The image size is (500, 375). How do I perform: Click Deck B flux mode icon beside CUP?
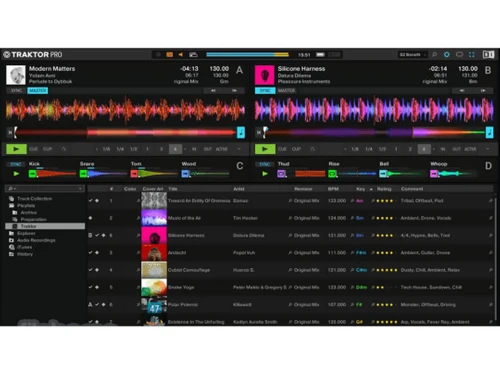point(312,149)
